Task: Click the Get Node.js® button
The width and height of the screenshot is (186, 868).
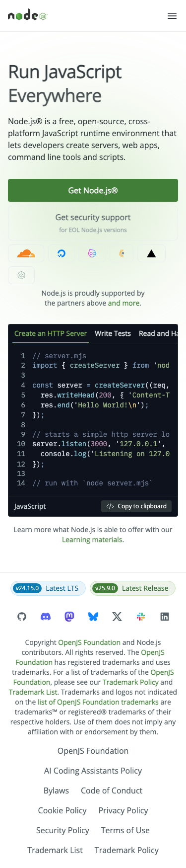Action: (93, 190)
